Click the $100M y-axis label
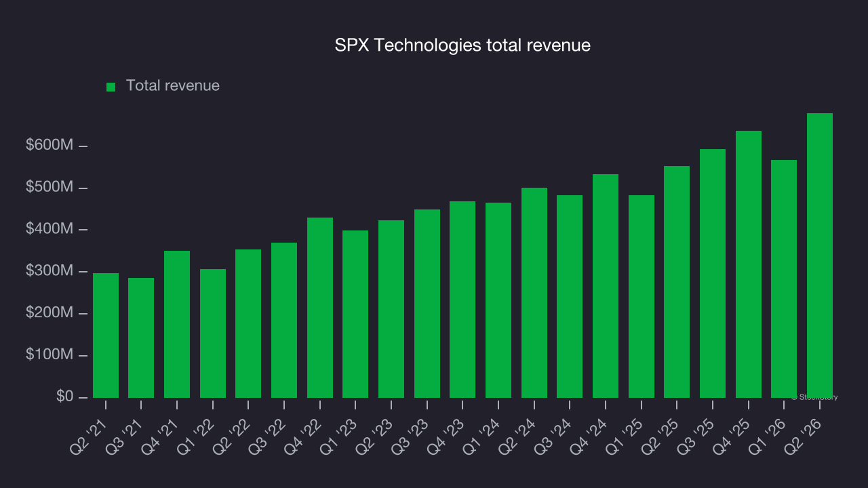The image size is (868, 488). pos(50,355)
